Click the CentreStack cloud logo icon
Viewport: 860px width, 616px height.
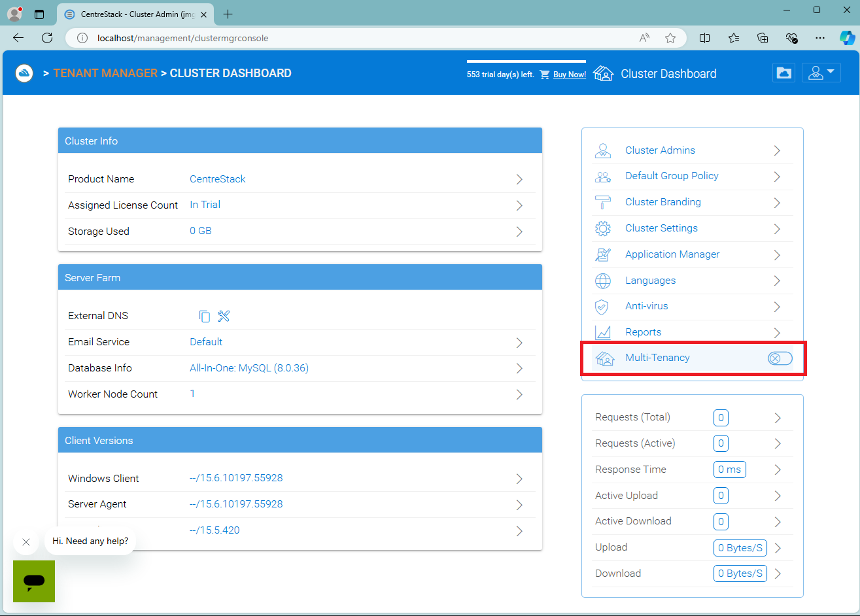tap(25, 73)
